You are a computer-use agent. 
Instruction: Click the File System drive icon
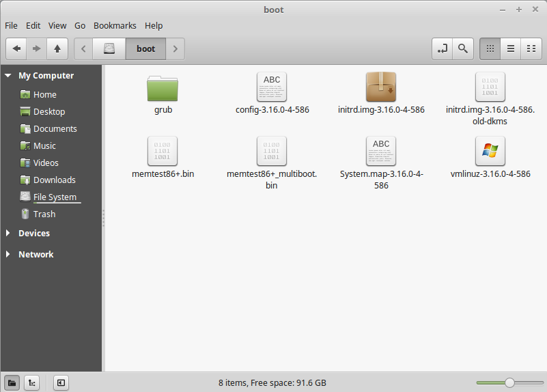pos(25,197)
